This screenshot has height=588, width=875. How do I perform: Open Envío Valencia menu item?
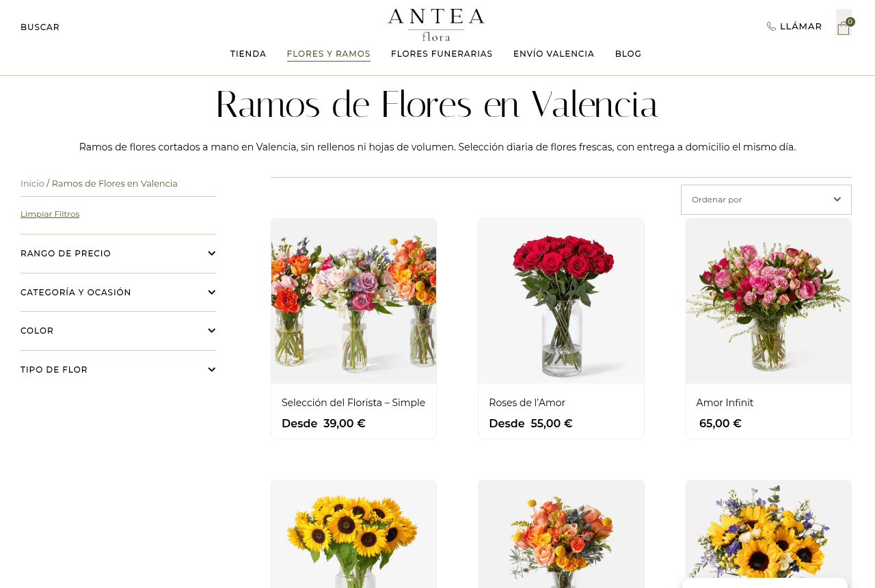tap(554, 54)
